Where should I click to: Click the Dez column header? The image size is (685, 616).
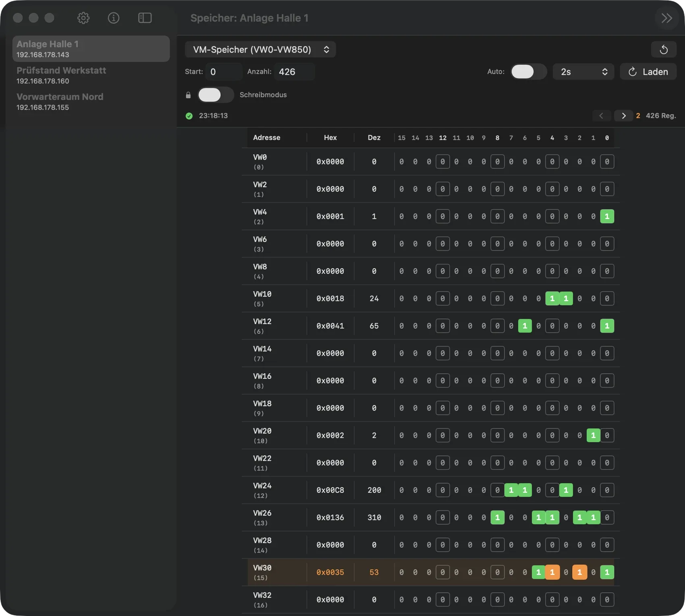pos(374,138)
